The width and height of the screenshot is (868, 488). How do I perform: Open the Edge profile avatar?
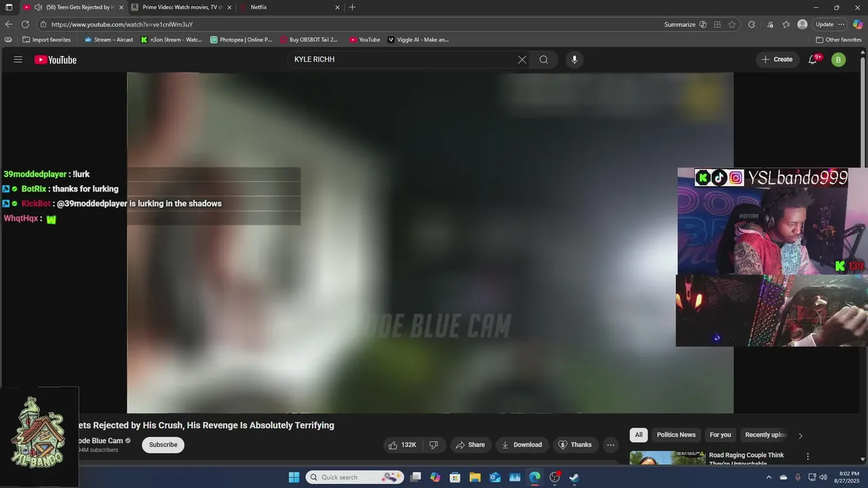(802, 24)
